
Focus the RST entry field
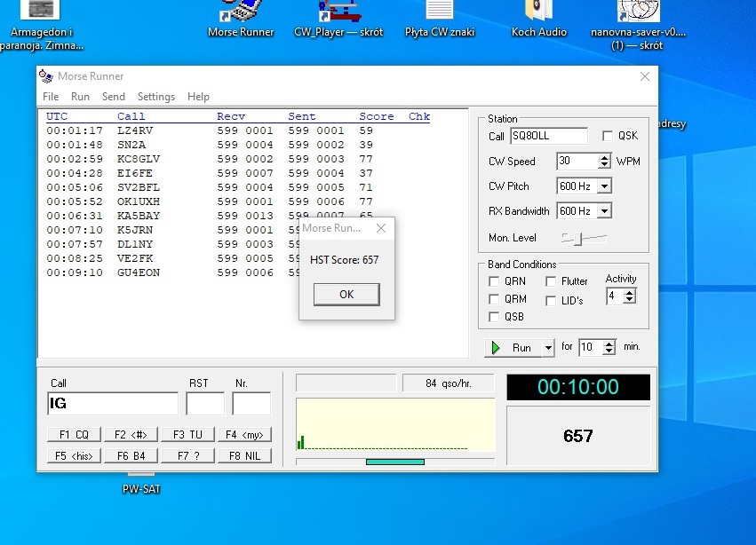tap(205, 403)
